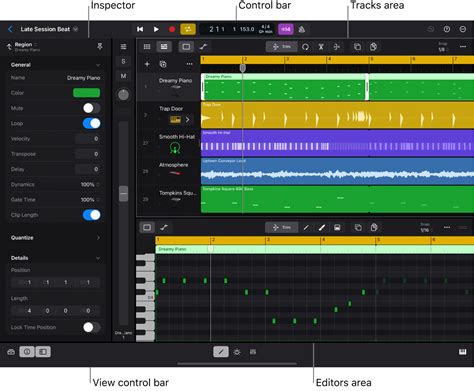Open the Snap 1/8 menu in Tracks area
This screenshot has width=474, height=391.
(443, 47)
